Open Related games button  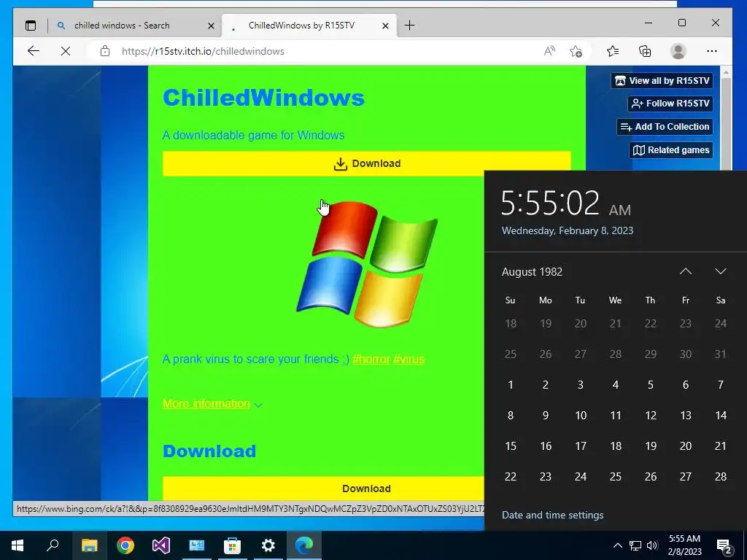pos(671,150)
